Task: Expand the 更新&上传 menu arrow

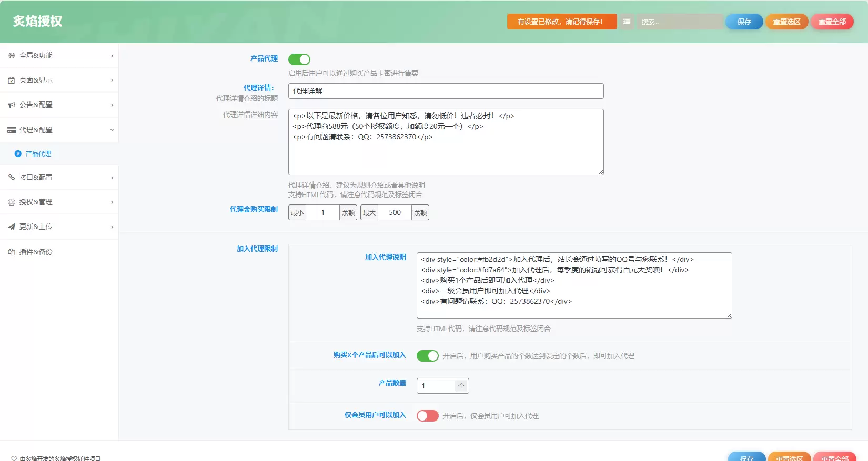Action: [x=112, y=227]
